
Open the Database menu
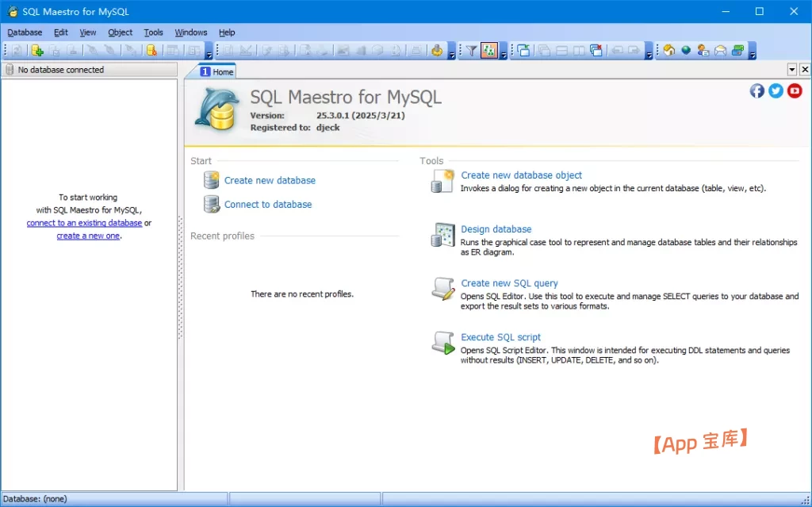25,33
